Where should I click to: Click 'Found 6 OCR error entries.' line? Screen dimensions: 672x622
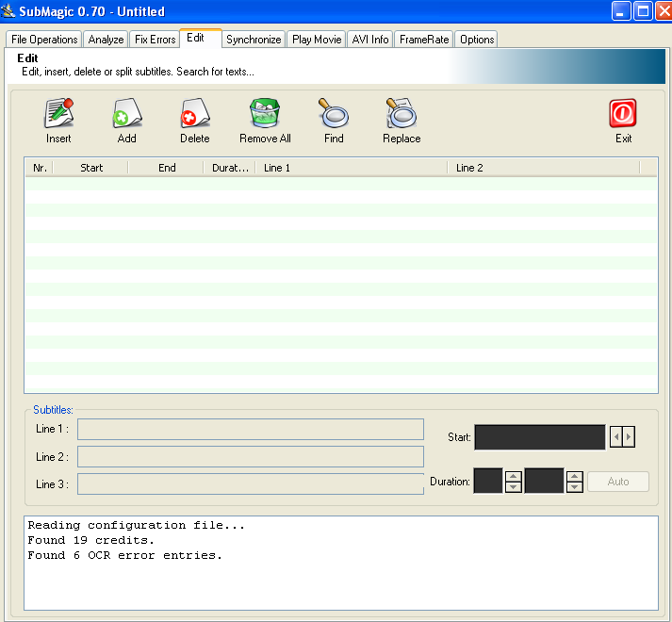point(124,555)
